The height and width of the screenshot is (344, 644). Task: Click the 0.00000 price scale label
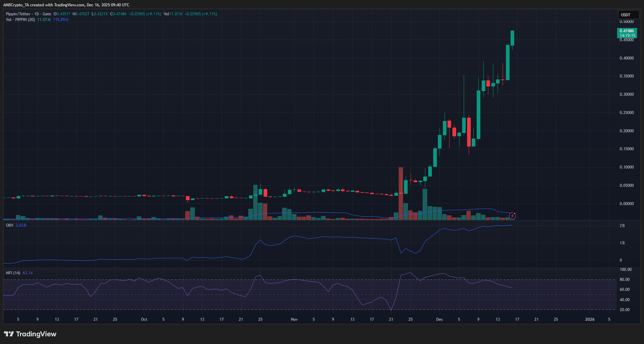coord(626,204)
